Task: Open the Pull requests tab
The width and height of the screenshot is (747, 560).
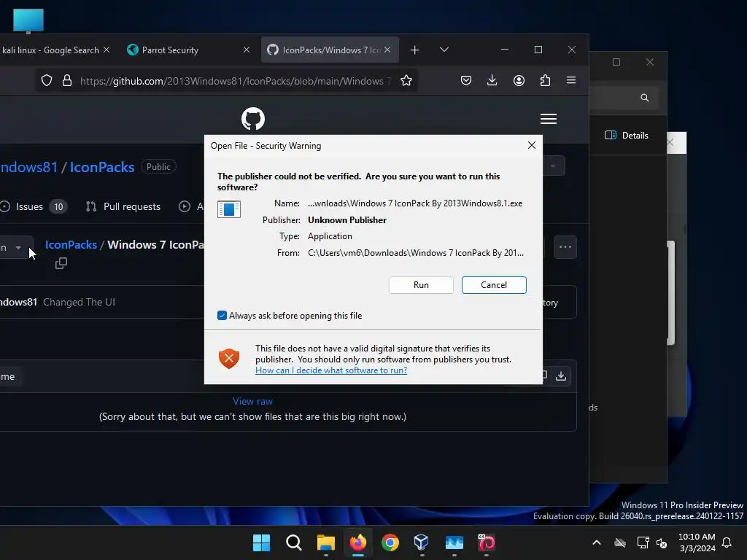Action: coord(123,206)
